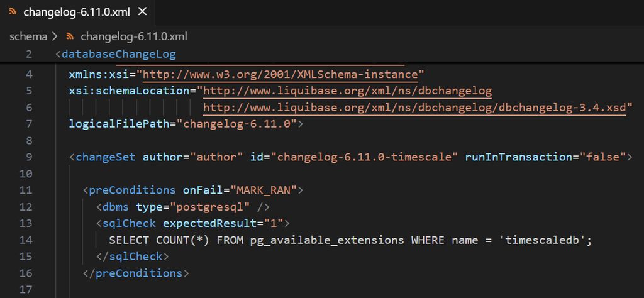
Task: Click the breadcrumb XML file icon
Action: coord(70,36)
